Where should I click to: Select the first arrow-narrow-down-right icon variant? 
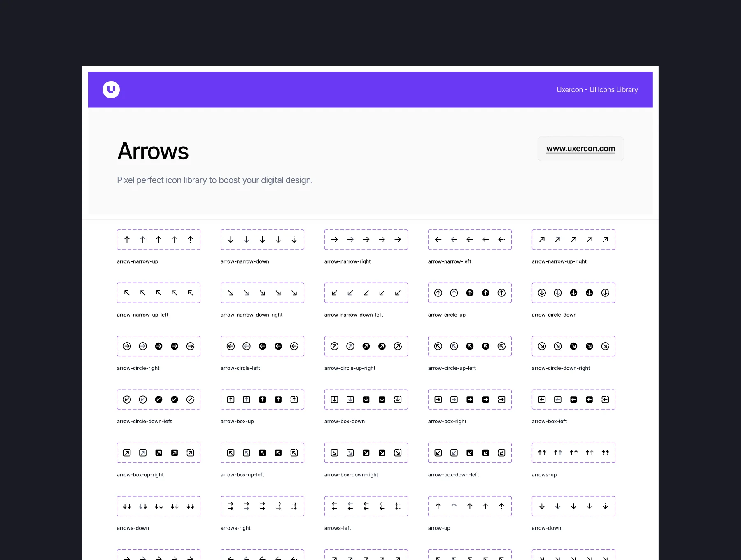coord(231,293)
